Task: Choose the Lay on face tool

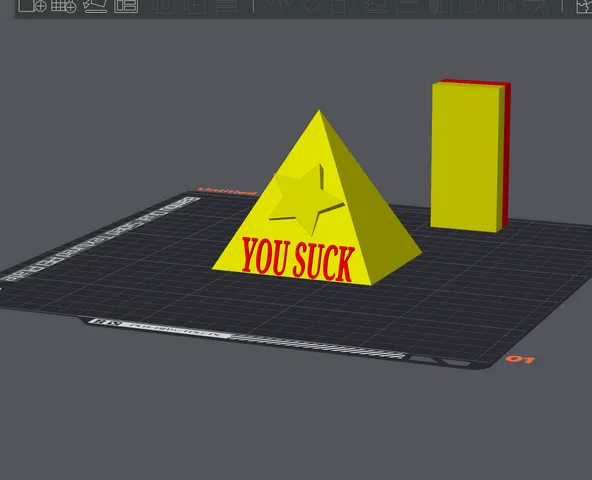Action: tap(375, 6)
